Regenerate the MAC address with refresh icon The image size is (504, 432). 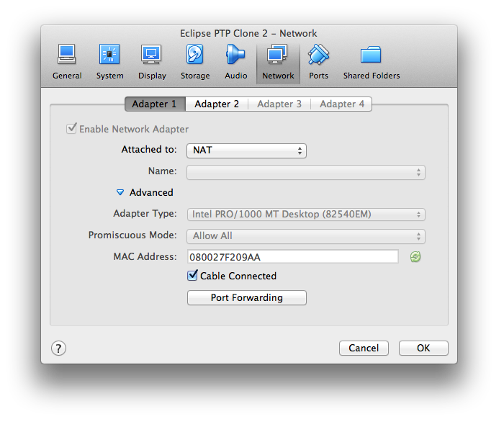pyautogui.click(x=415, y=256)
